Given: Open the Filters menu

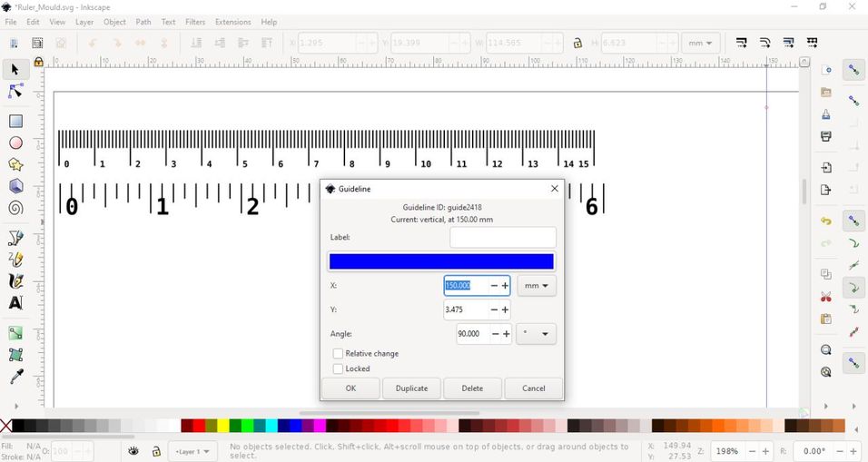Looking at the screenshot, I should coord(195,22).
